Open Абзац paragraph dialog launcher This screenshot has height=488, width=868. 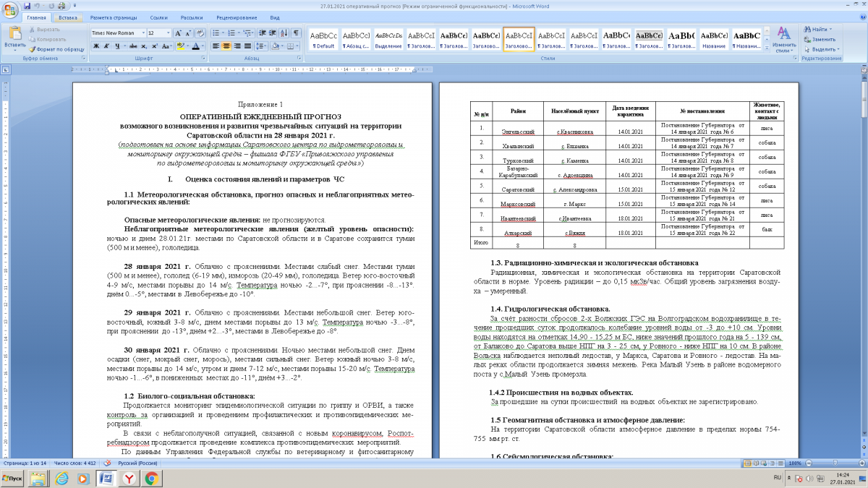tap(300, 57)
